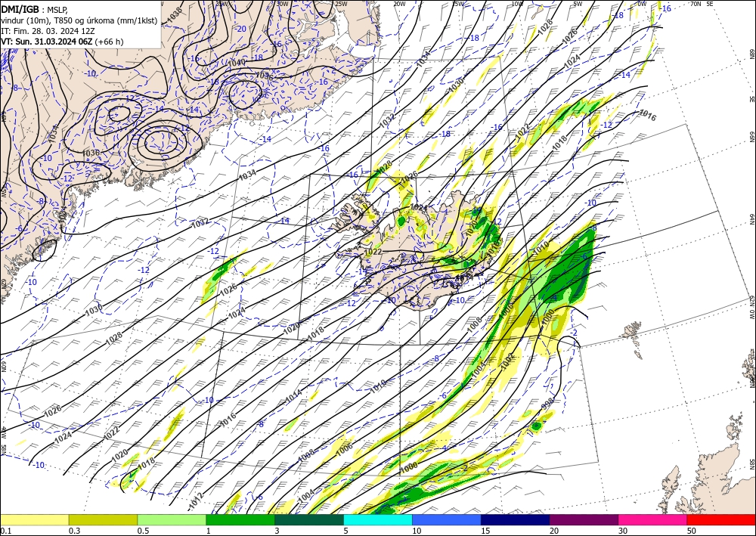Image resolution: width=756 pixels, height=536 pixels.
Task: Choose the purple 20–30 legend swatch
Action: (584, 519)
